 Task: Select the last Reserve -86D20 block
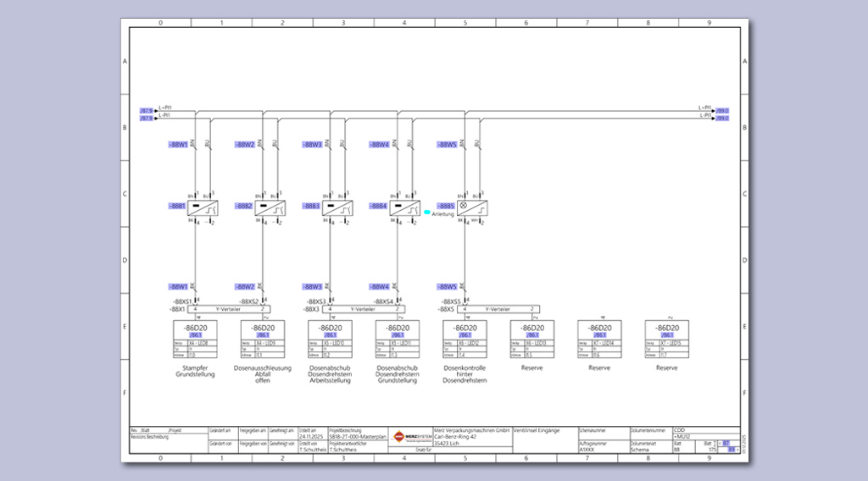667,340
